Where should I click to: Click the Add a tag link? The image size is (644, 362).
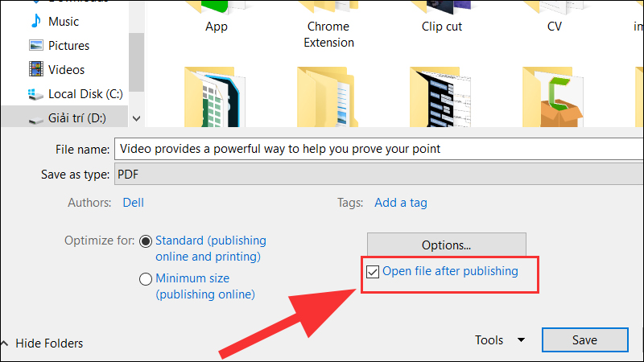click(x=401, y=203)
